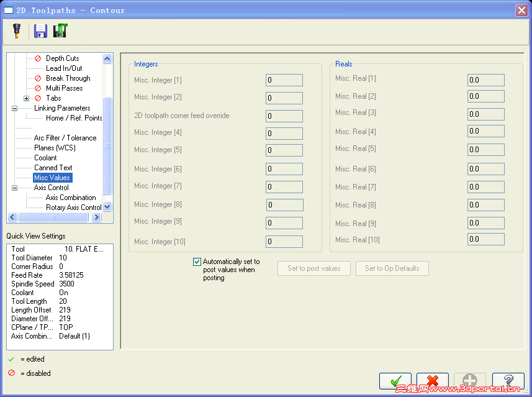
Task: Click the tree vertical scrollbar thumb
Action: [107, 146]
